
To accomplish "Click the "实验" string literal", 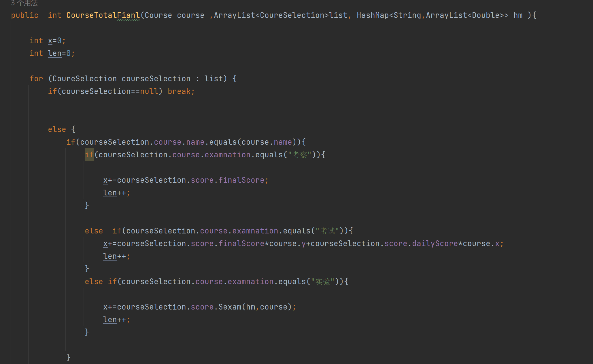I will click(x=323, y=282).
